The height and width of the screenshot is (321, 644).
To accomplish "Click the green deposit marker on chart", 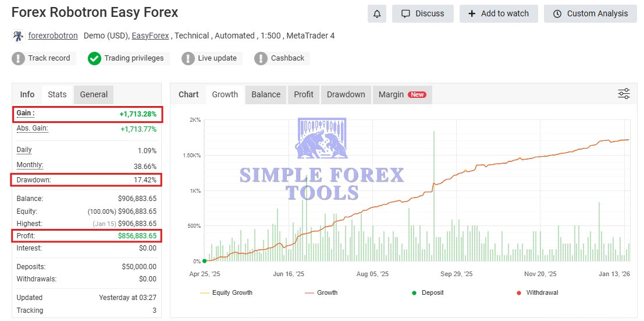I will tap(204, 261).
